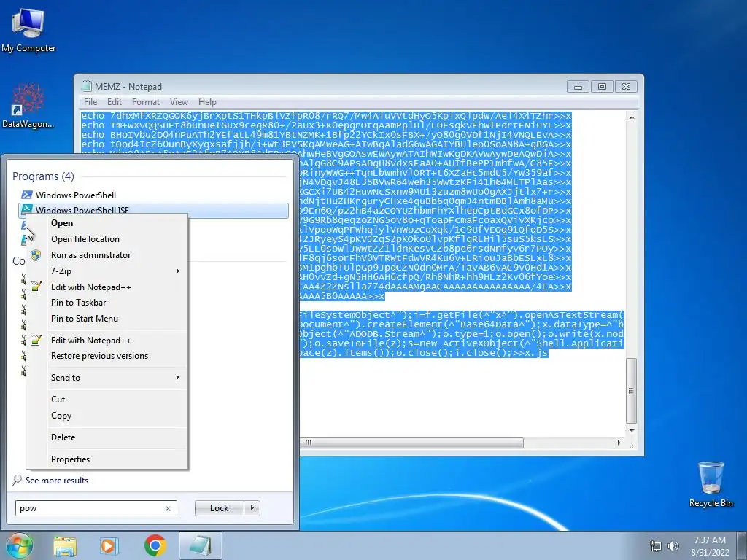Screen dimensions: 747x560
Task: Open the Recycle Bin on the desktop
Action: point(711,484)
